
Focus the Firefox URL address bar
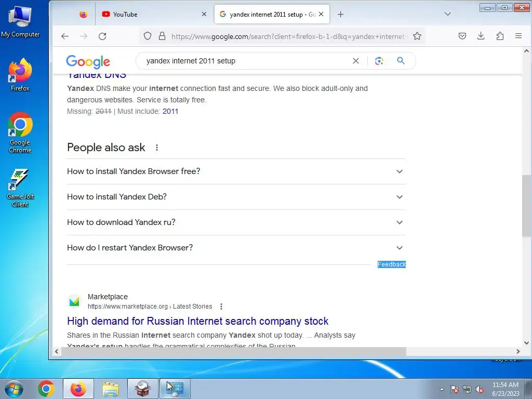click(288, 36)
